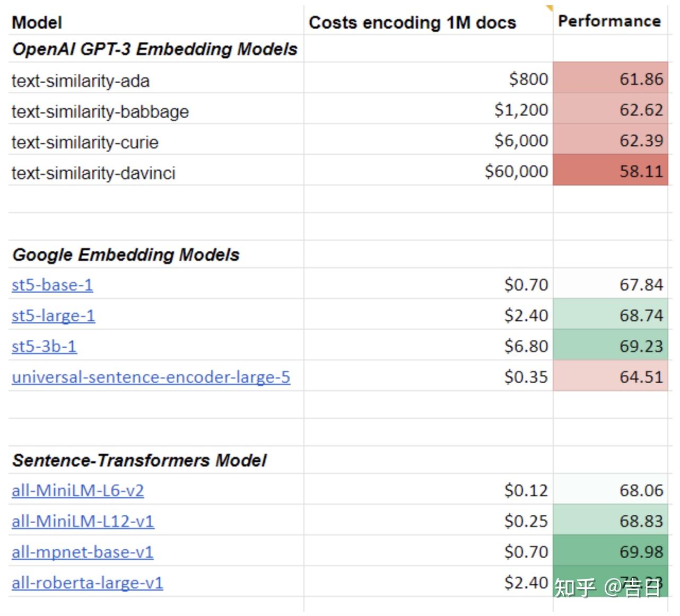
Task: Follow the all-mpnet-base-v1 hyperlink
Action: [82, 552]
